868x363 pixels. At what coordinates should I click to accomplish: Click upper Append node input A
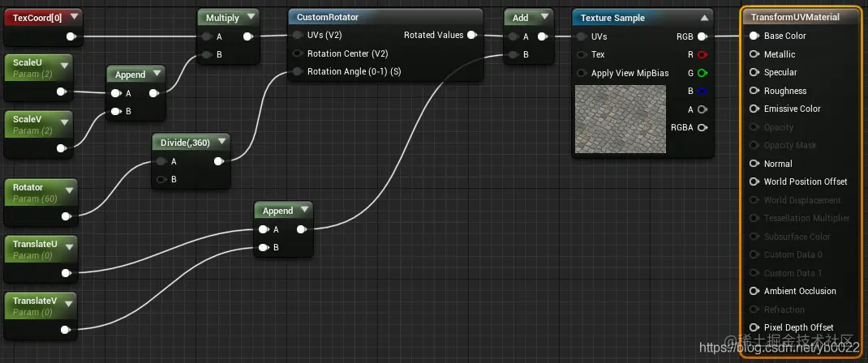[x=116, y=93]
